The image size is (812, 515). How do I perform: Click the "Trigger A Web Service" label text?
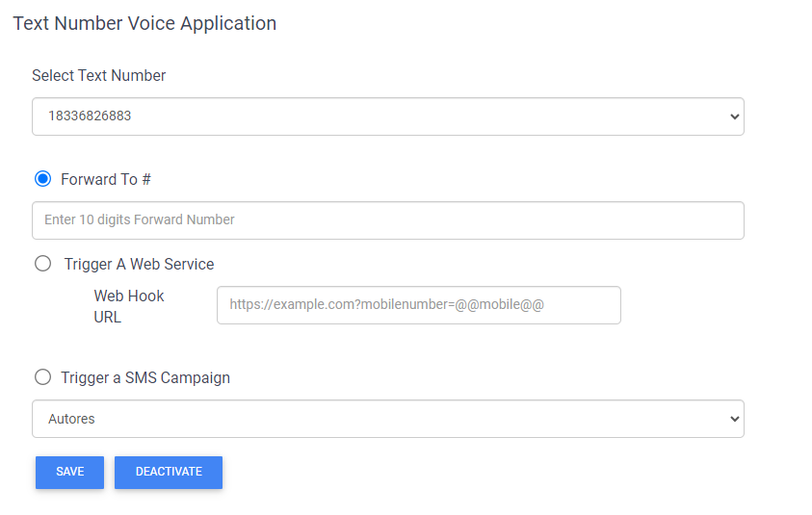[x=139, y=264]
